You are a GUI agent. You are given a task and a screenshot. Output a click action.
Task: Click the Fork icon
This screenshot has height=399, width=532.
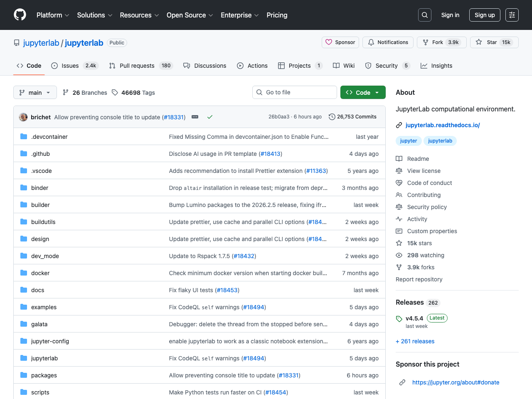coord(426,42)
